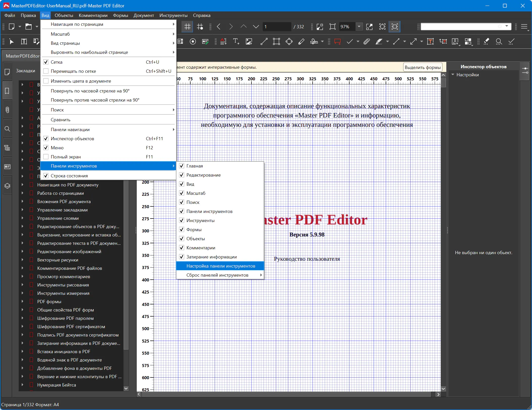Toggle the grid display toolbar icon
This screenshot has height=410, width=532.
coord(187,27)
